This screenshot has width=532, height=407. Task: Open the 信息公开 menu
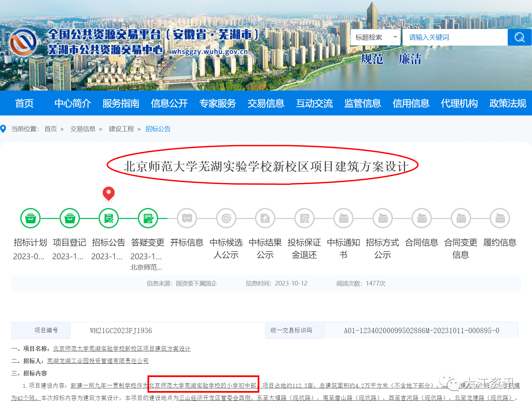pyautogui.click(x=169, y=103)
